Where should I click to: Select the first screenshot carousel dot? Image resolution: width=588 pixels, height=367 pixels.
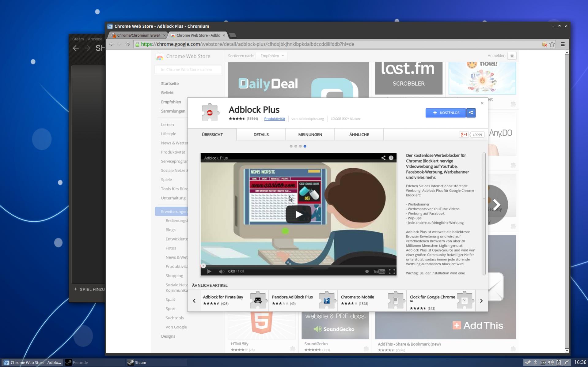(x=291, y=146)
